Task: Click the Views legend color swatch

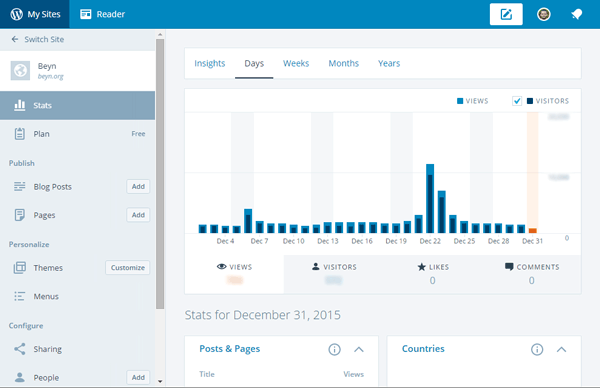Action: 460,101
